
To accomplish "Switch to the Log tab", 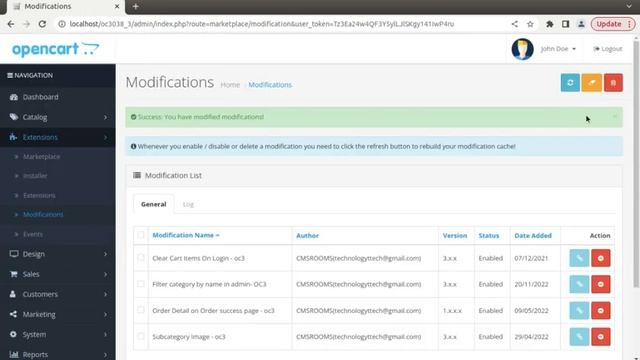I will [x=188, y=204].
